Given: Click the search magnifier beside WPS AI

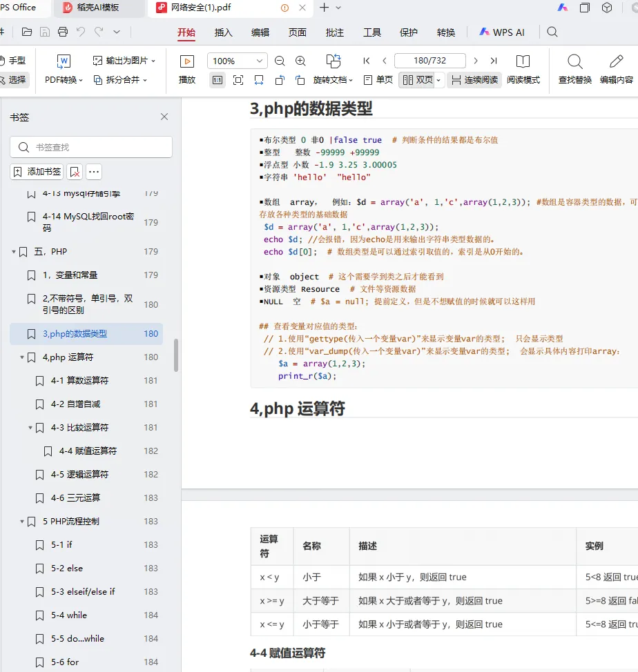Looking at the screenshot, I should 552,32.
